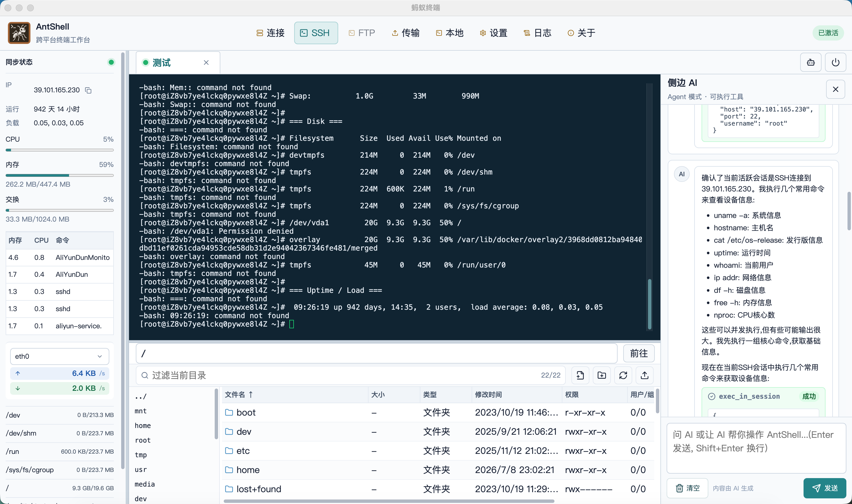Select mnt in the directory tree
852x504 pixels.
141,411
